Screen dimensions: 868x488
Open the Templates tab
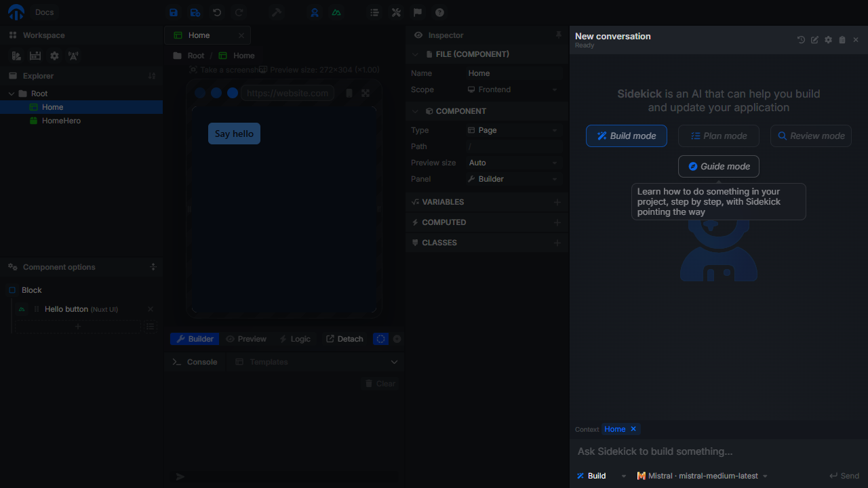tap(262, 362)
